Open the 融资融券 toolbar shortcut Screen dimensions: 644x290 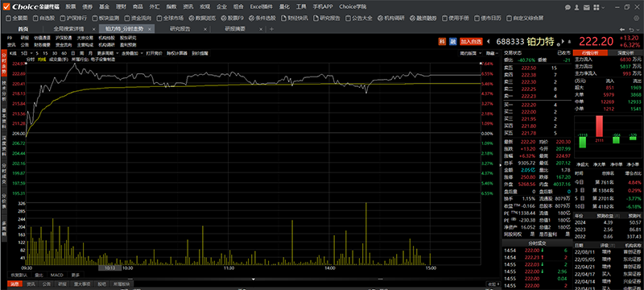pos(423,18)
